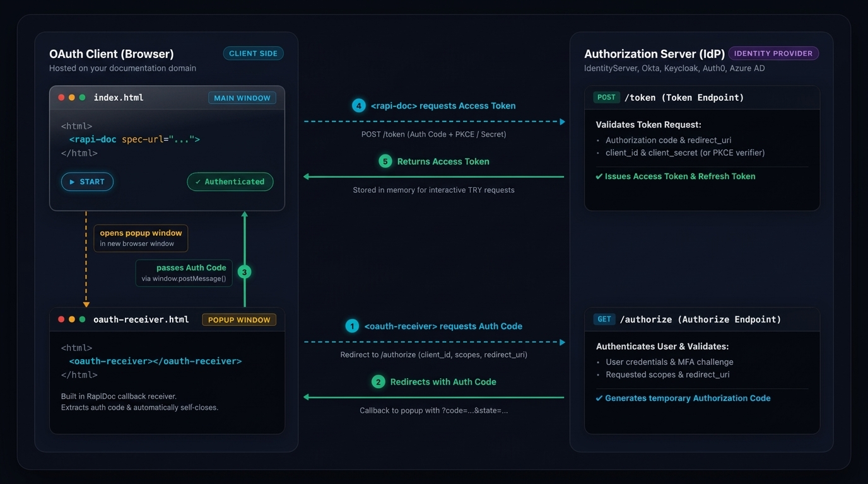Click green maximize dot of oauth-receiver.html popup
The height and width of the screenshot is (484, 868).
point(82,320)
